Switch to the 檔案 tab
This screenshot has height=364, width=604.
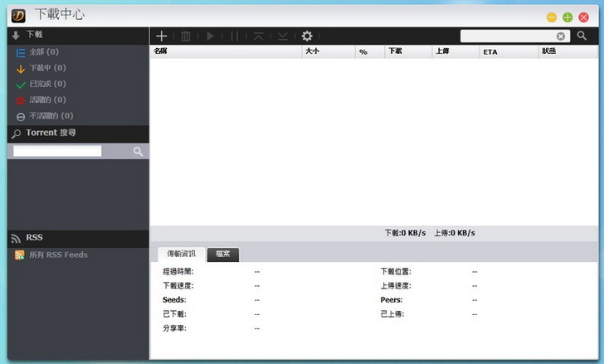pos(223,255)
